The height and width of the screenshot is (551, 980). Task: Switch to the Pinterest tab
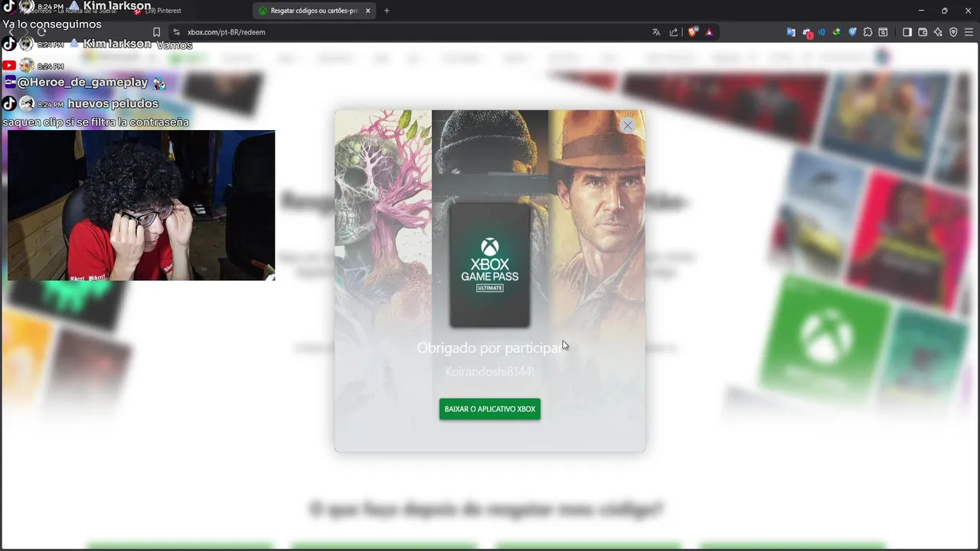tap(158, 11)
